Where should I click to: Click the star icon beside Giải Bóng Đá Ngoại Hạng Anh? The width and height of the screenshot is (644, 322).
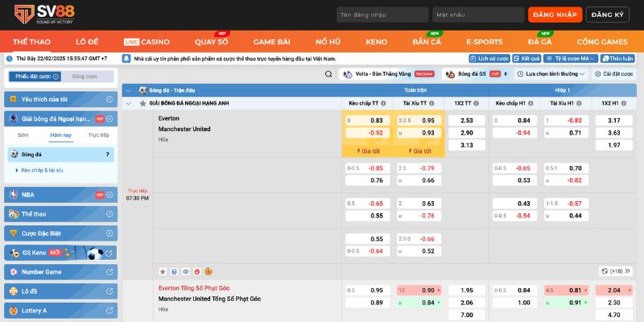(x=142, y=103)
